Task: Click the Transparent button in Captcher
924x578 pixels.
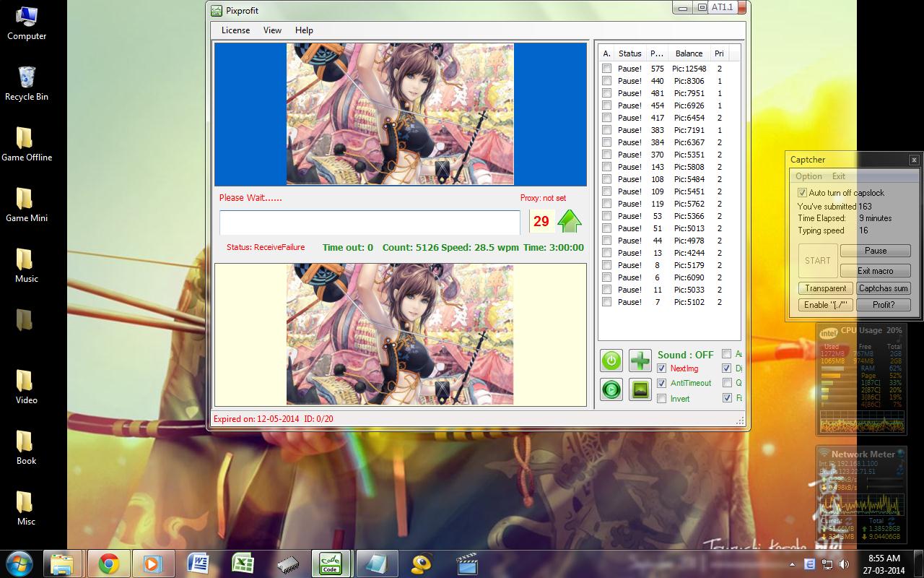Action: point(826,288)
